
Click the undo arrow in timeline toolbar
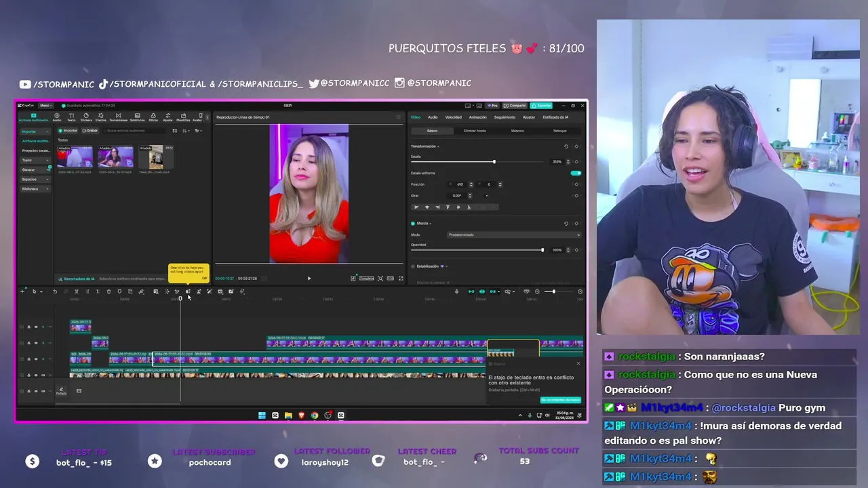[55, 291]
